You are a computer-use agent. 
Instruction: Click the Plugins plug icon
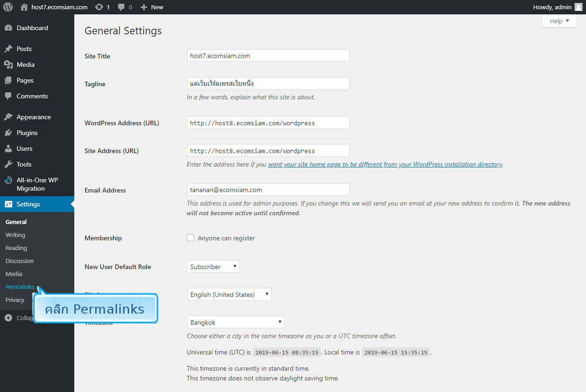coord(8,133)
